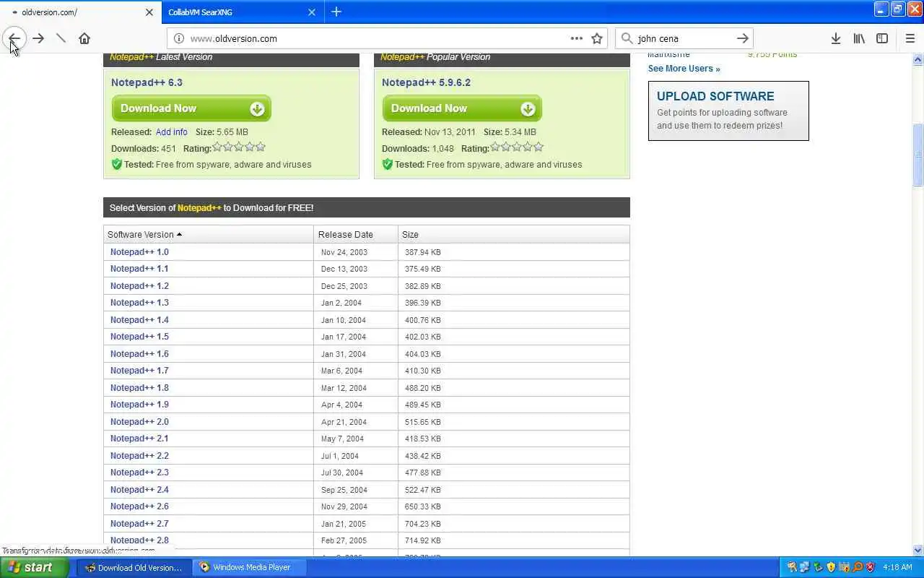Open Notepad++ 1.7 version link
This screenshot has height=578, width=924.
point(139,371)
